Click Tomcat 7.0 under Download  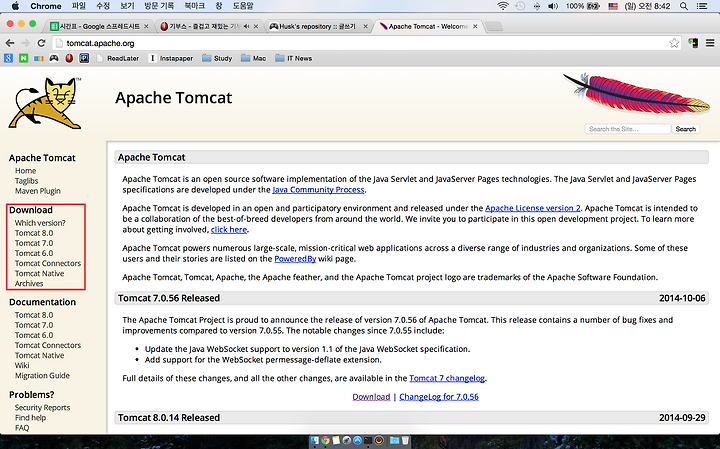[34, 243]
